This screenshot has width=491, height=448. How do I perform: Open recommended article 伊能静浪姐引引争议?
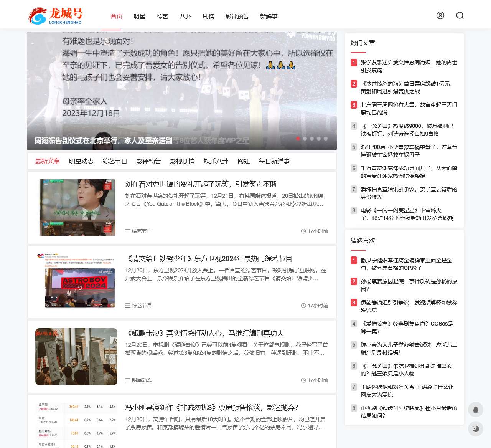pos(409,306)
